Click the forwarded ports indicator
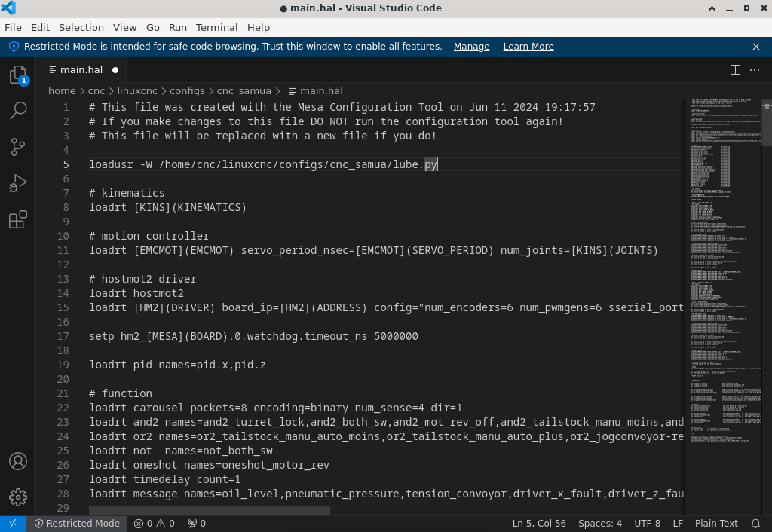Viewport: 772px width, 532px height. tap(197, 524)
